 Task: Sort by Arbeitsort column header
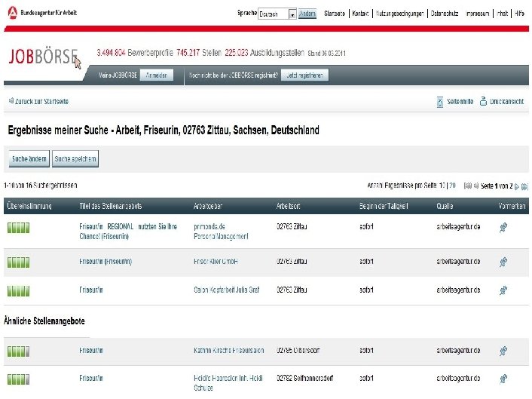288,206
